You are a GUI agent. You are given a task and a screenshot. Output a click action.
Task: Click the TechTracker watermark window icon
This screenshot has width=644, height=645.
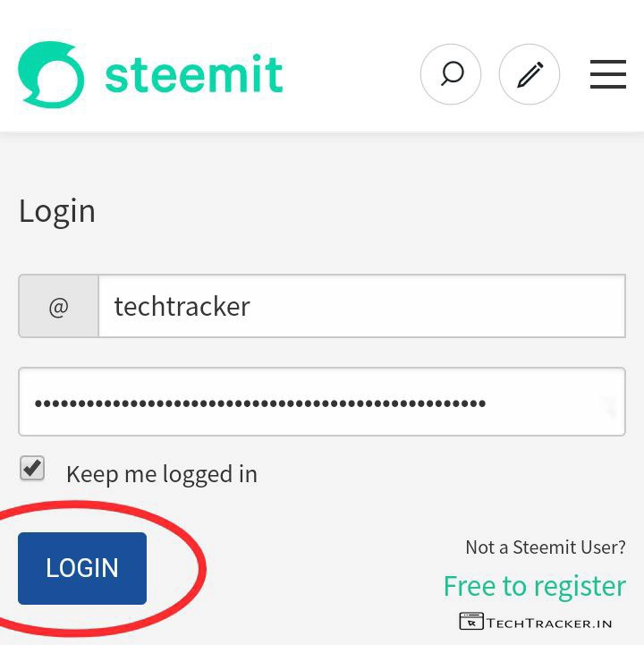(x=470, y=622)
